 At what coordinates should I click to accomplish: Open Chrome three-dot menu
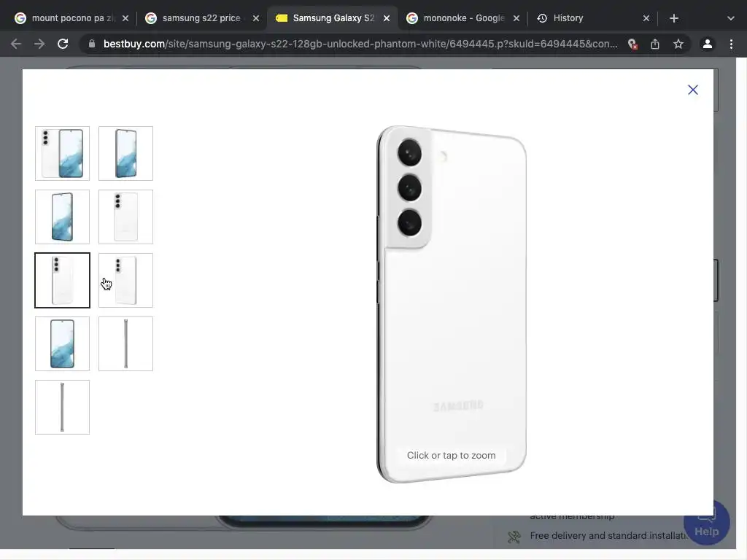[x=731, y=44]
